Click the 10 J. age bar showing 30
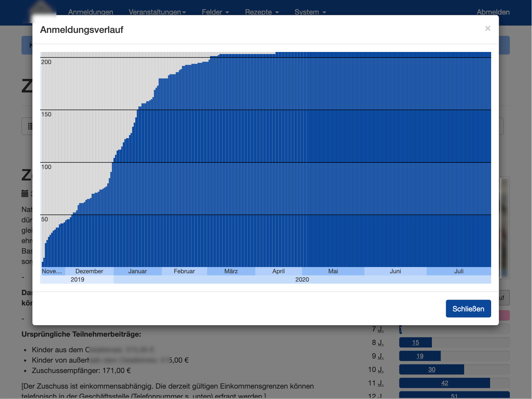Viewport: 532px width, 399px height. click(x=432, y=370)
